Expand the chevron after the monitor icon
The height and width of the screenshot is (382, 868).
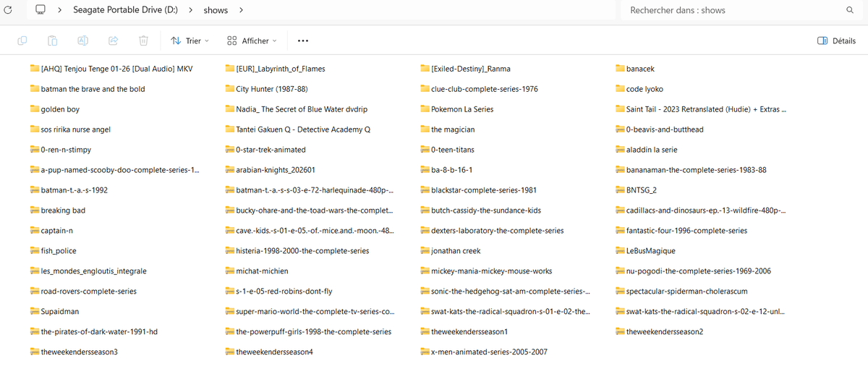(59, 10)
